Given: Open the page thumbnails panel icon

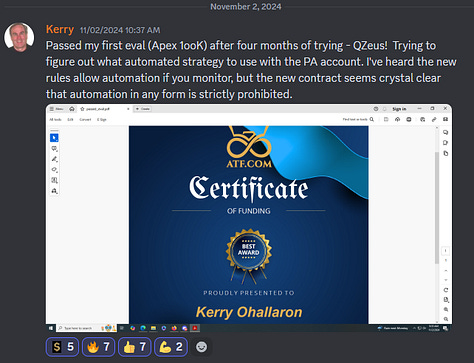Looking at the screenshot, I should click(x=446, y=153).
